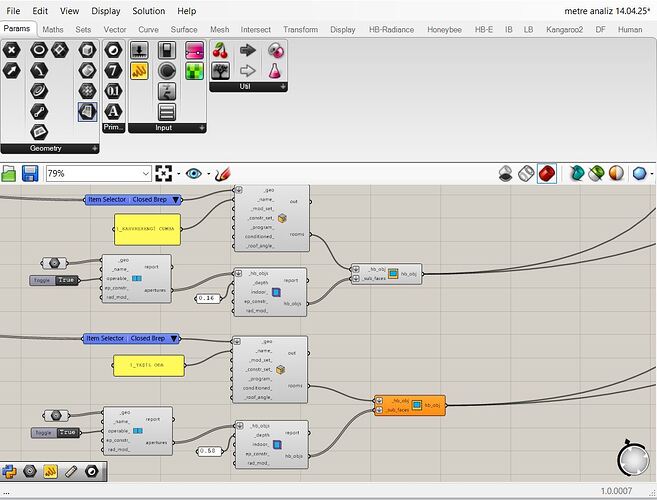The height and width of the screenshot is (500, 657).
Task: Select the 0.58 number input
Action: (209, 451)
